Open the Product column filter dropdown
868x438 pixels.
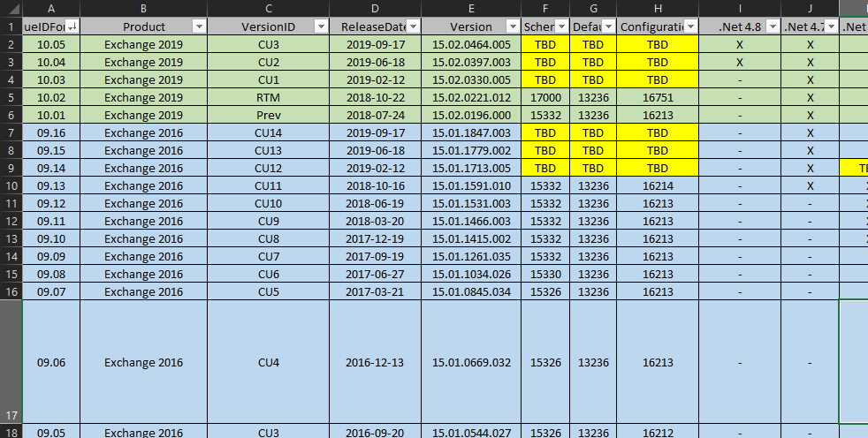(x=198, y=26)
